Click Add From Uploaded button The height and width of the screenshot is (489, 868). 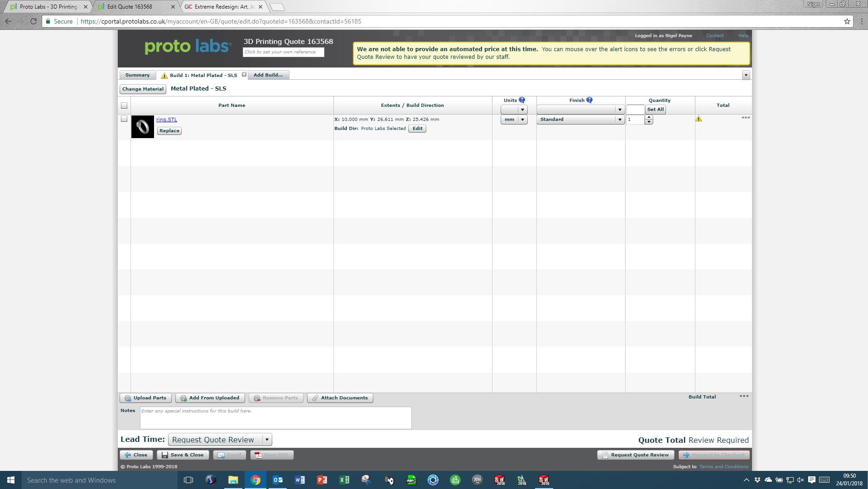point(210,398)
